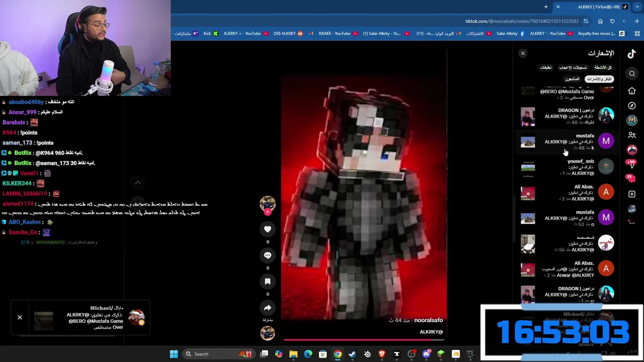The image size is (644, 362).
Task: Open the apps grid icon in bookmarks bar
Action: (637, 34)
